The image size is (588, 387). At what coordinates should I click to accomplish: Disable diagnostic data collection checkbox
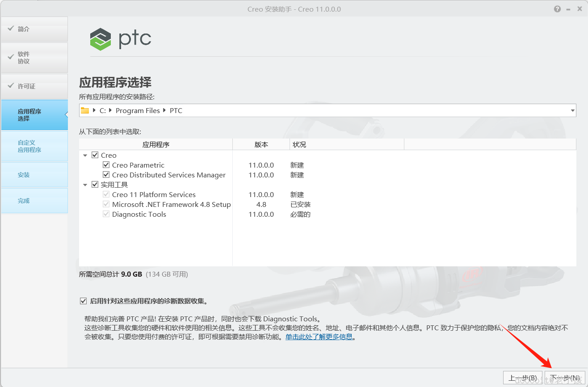(83, 301)
